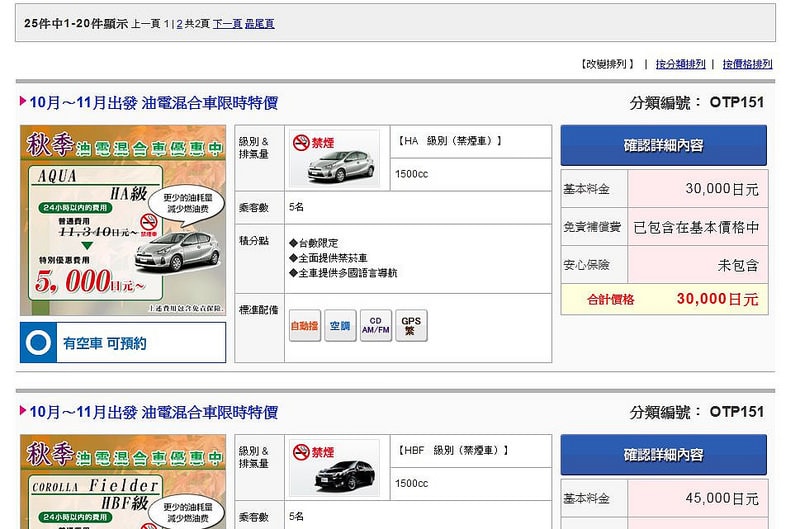800x529 pixels.
Task: Click the red arrow beside the first listing title
Action: (x=22, y=101)
